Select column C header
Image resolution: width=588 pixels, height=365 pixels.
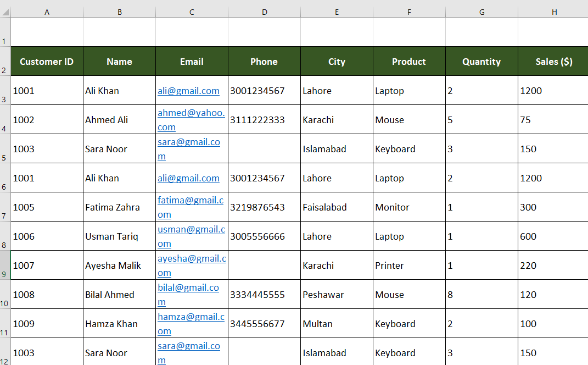tap(192, 12)
